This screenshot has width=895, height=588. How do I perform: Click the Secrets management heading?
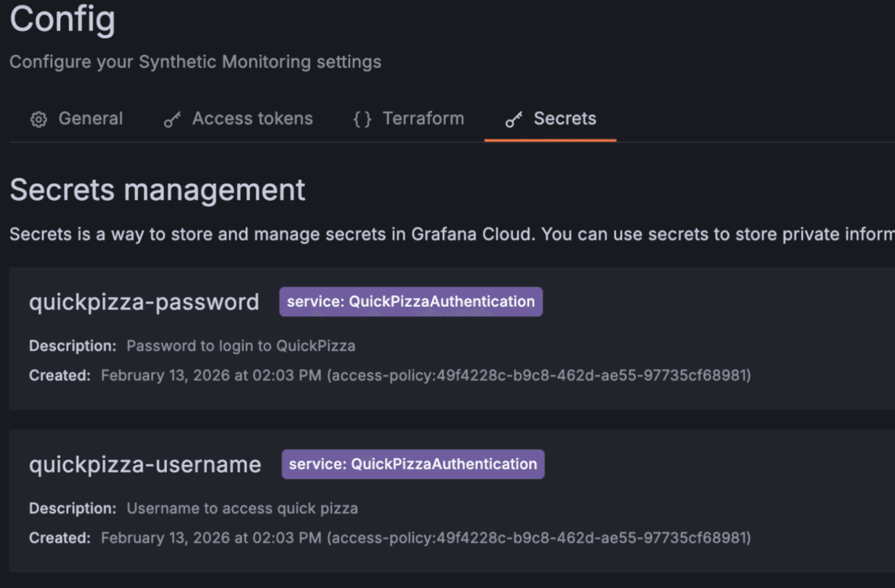(x=158, y=190)
